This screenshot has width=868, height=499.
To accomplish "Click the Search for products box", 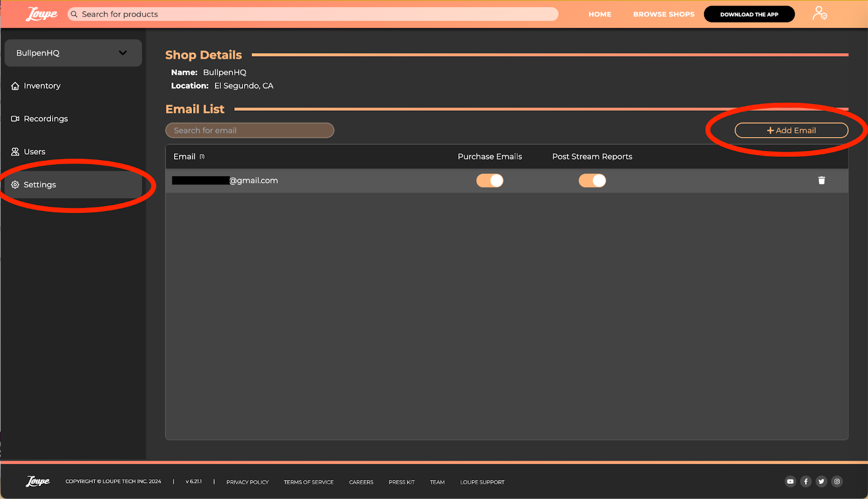I will 315,14.
